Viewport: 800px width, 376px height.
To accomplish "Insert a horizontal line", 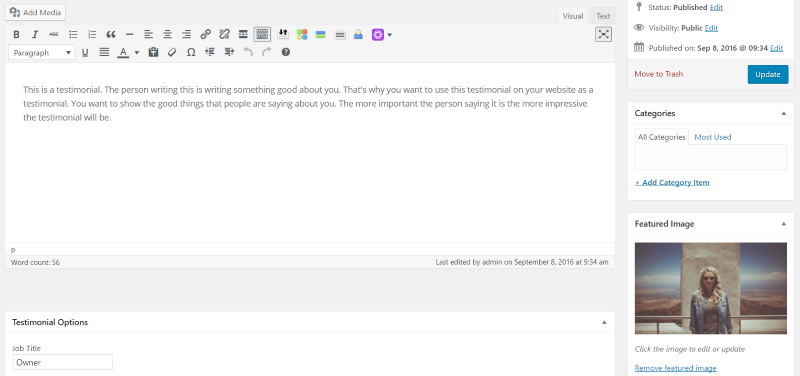I will coord(130,35).
